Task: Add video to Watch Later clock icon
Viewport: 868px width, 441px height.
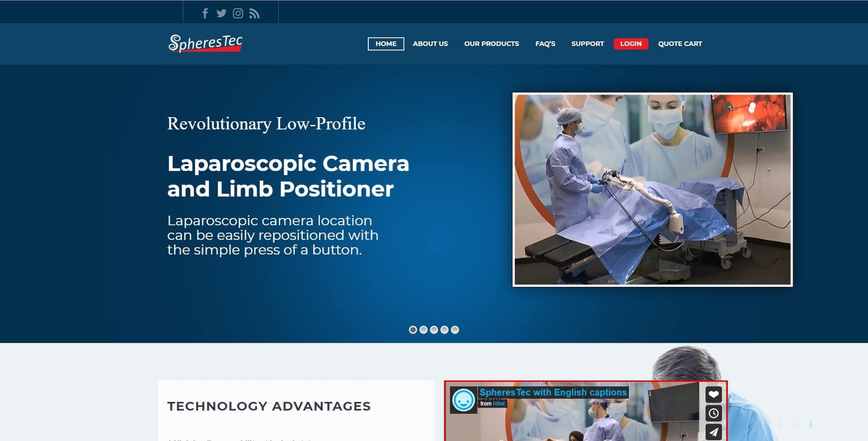Action: (x=713, y=413)
